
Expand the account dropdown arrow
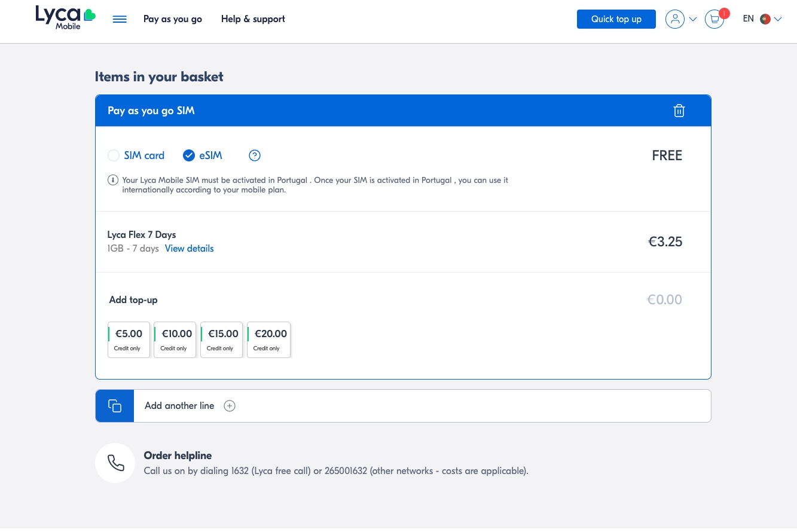pos(693,19)
